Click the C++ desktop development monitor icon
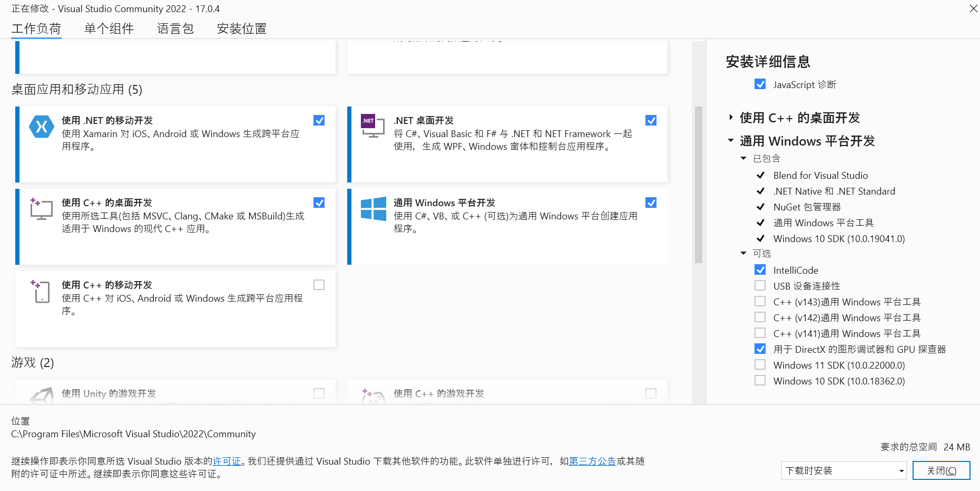980x491 pixels. click(41, 209)
